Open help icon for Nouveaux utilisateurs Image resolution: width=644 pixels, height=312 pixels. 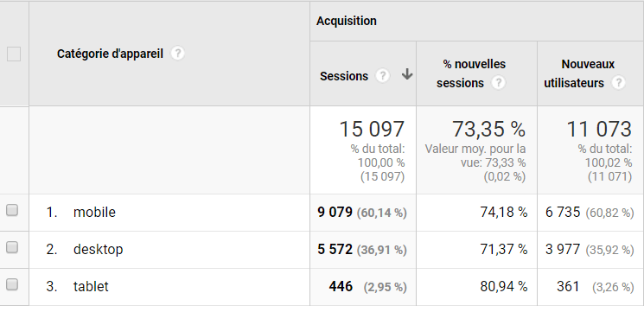618,83
